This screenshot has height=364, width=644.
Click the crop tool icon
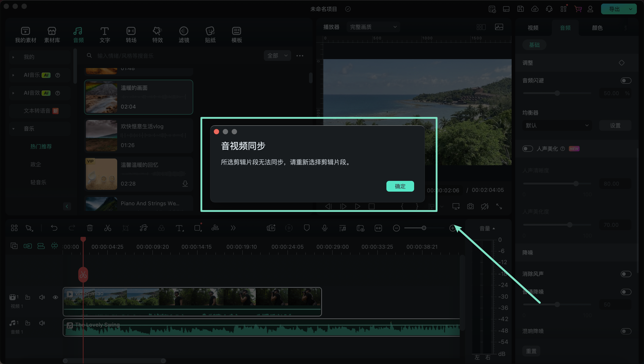125,228
